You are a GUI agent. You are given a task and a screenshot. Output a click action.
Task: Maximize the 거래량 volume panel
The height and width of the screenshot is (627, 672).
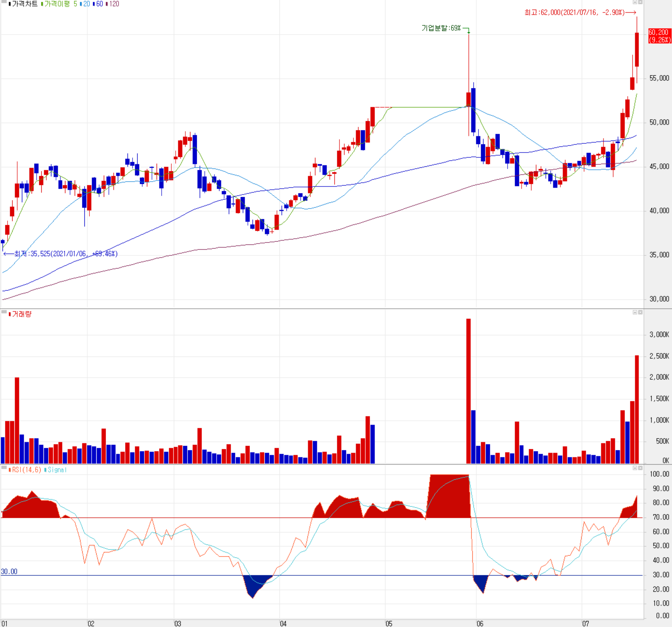[x=635, y=312]
